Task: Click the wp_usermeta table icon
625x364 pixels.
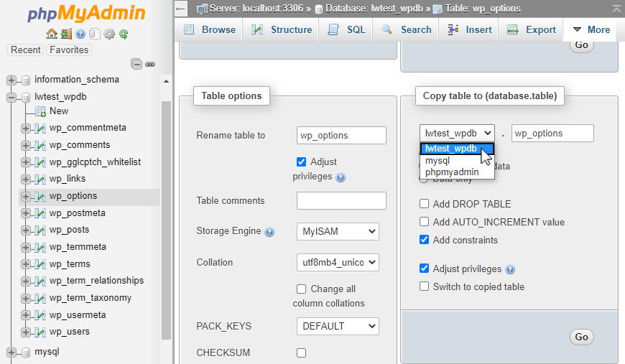Action: [40, 315]
